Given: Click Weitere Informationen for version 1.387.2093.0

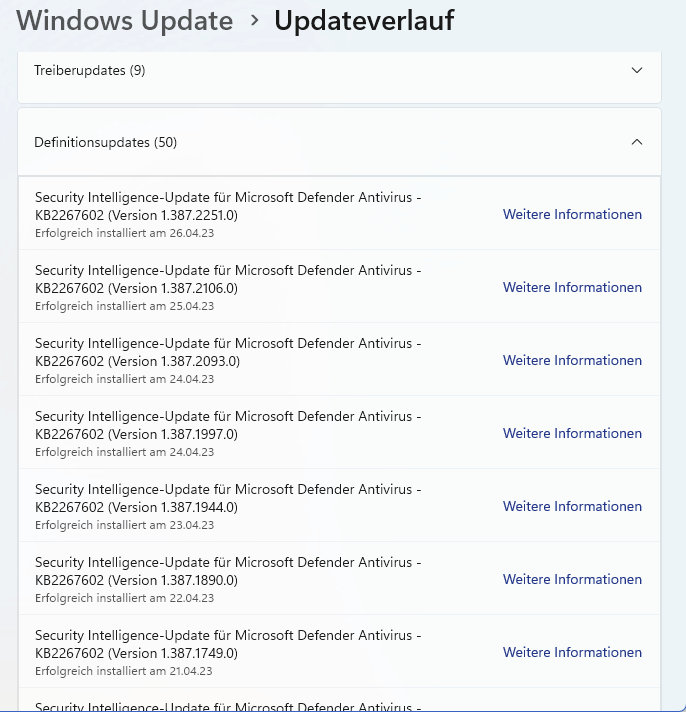Looking at the screenshot, I should coord(572,360).
